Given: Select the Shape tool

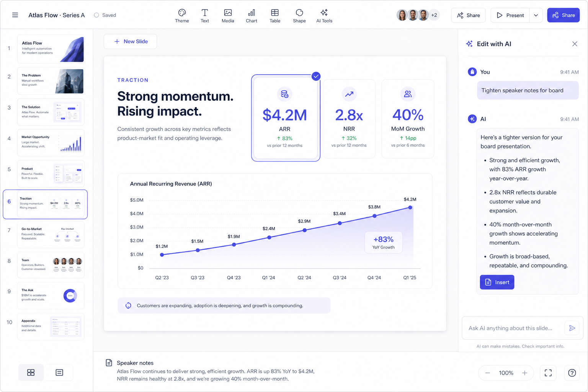Looking at the screenshot, I should [x=299, y=16].
